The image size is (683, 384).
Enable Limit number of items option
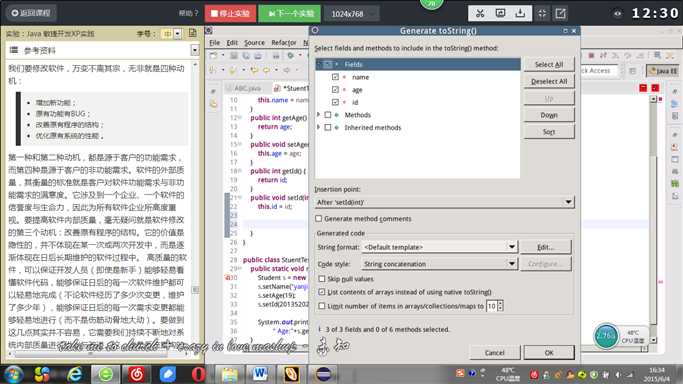[322, 306]
